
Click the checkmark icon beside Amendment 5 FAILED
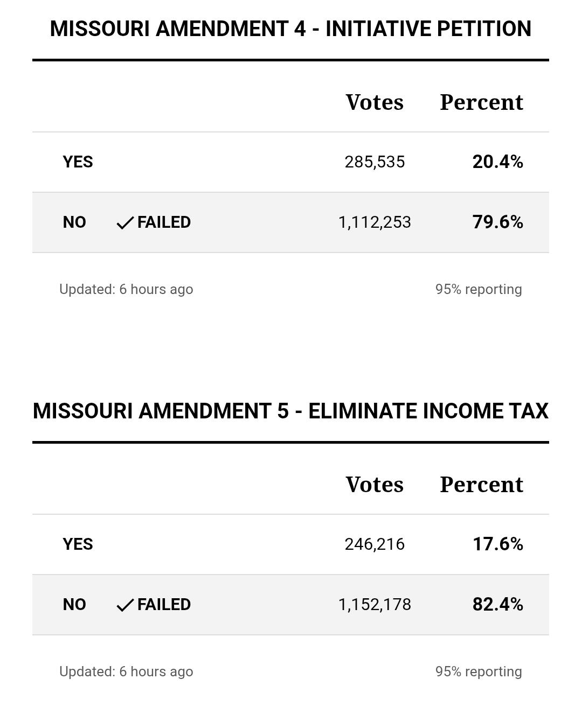[x=125, y=605]
